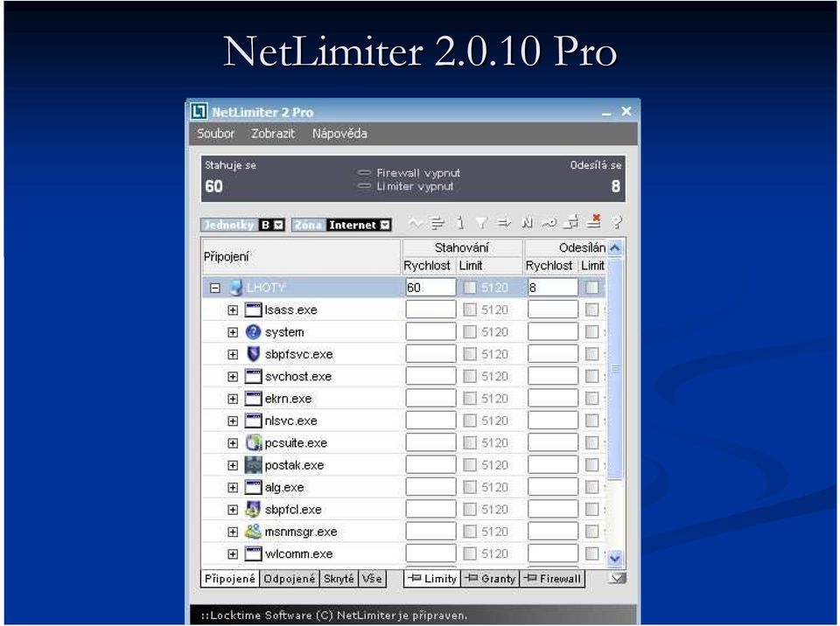The image size is (840, 626).
Task: Switch to the Skryté tab
Action: pyautogui.click(x=339, y=578)
